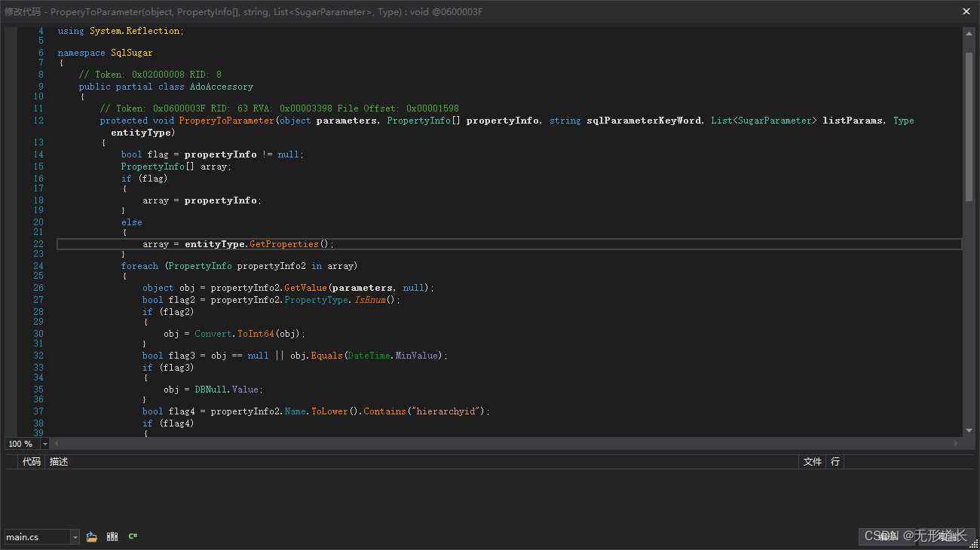Click 'if (flag3)' on line 33

coord(168,368)
